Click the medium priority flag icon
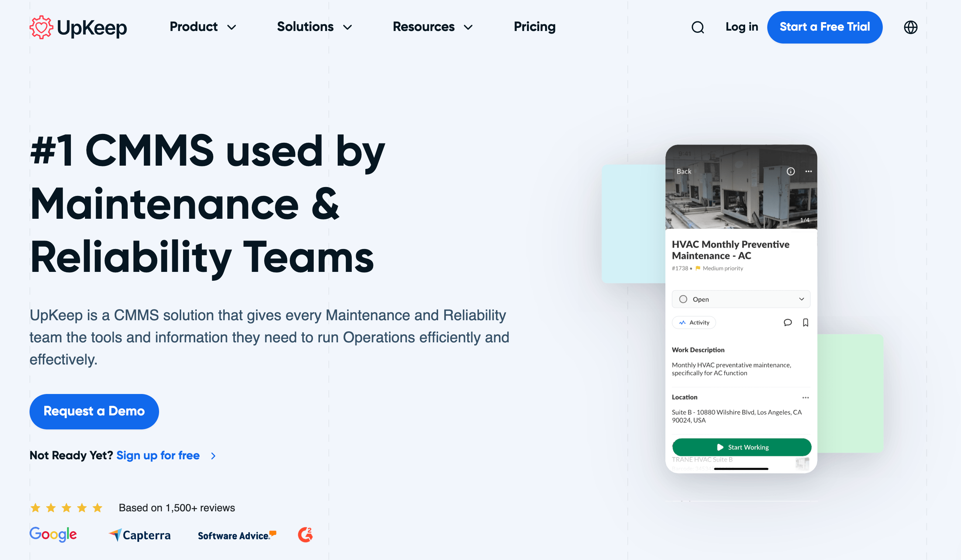The image size is (961, 560). [x=698, y=268]
